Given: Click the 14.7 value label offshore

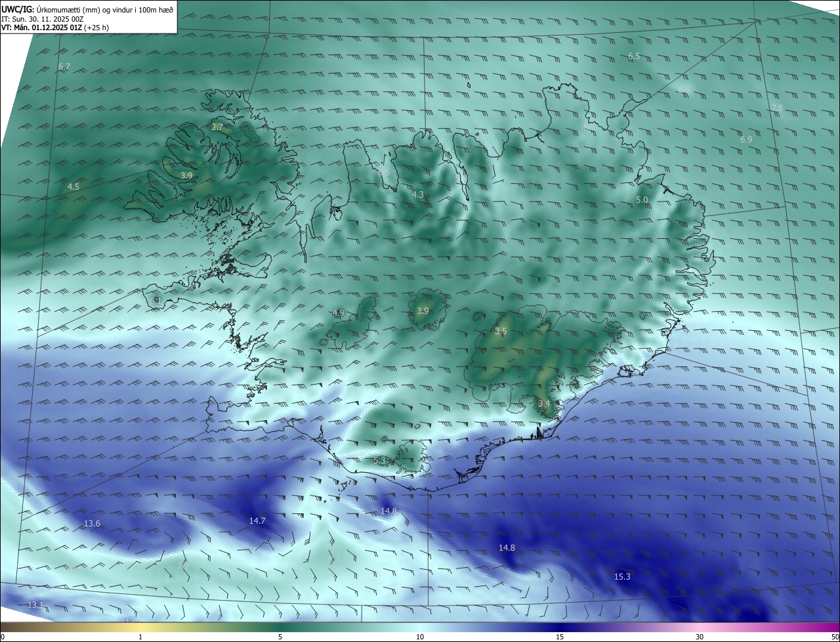Looking at the screenshot, I should click(257, 521).
